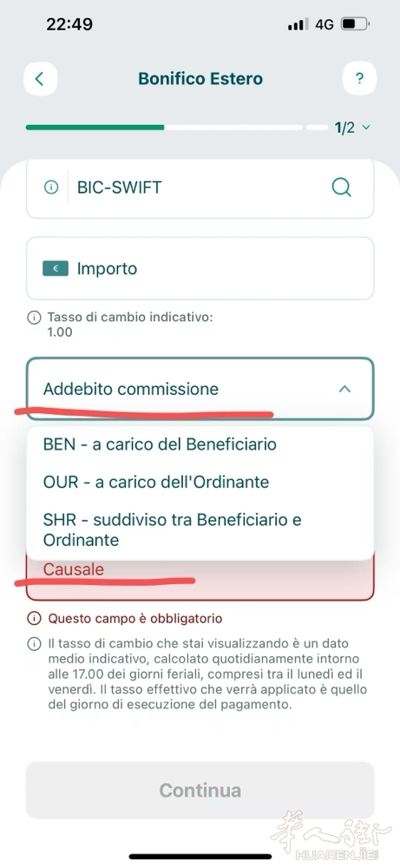The image size is (400, 868).
Task: Tap the BIC-SWIFT search magnifier icon
Action: pos(341,187)
